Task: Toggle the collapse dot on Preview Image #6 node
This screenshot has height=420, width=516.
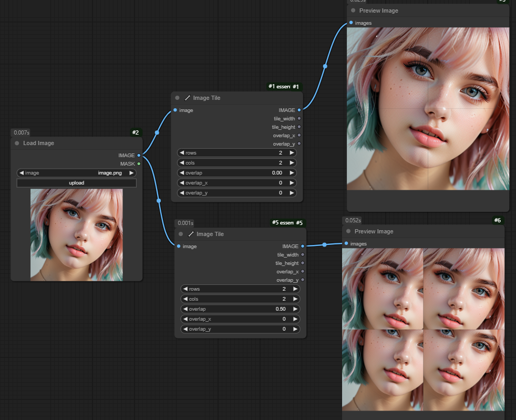Action: [348, 231]
